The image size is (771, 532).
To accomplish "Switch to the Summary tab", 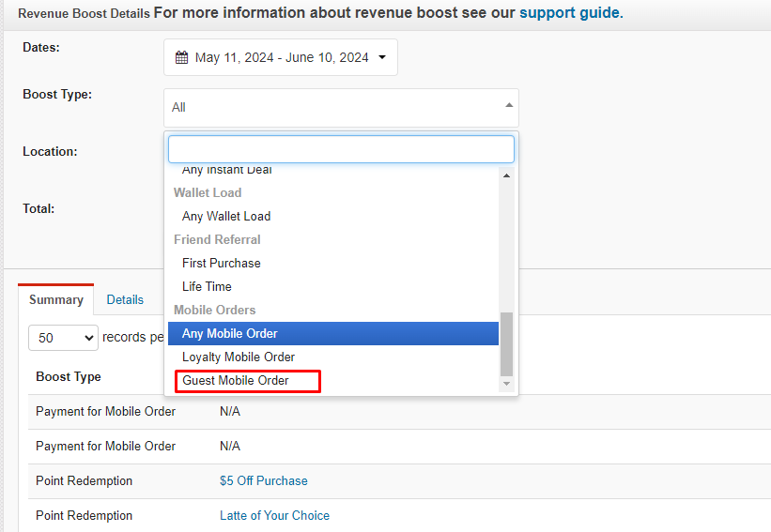I will click(x=56, y=299).
